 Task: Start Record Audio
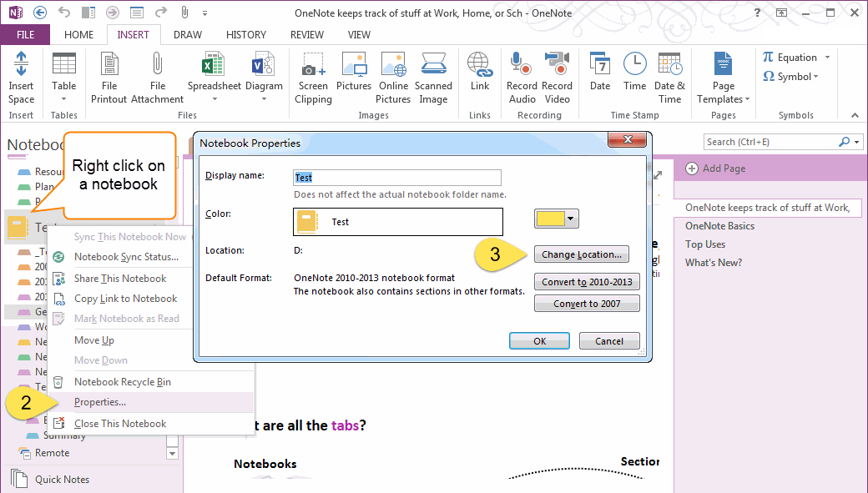click(522, 78)
